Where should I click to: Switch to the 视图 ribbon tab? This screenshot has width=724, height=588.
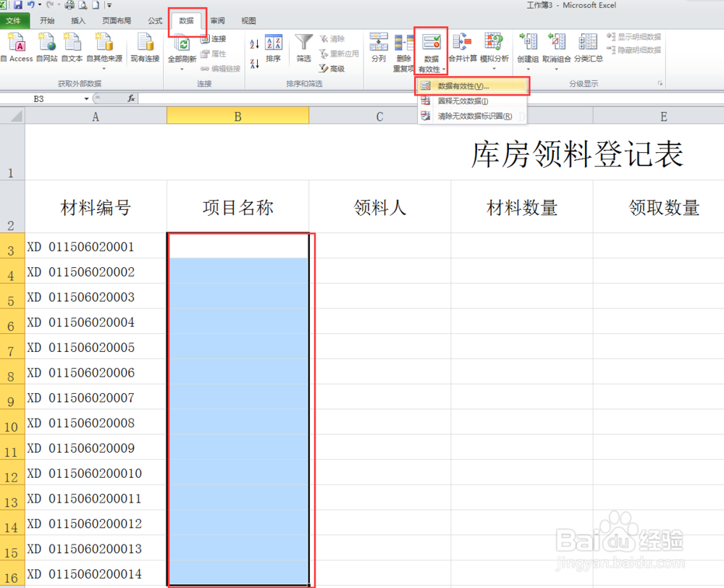(248, 20)
